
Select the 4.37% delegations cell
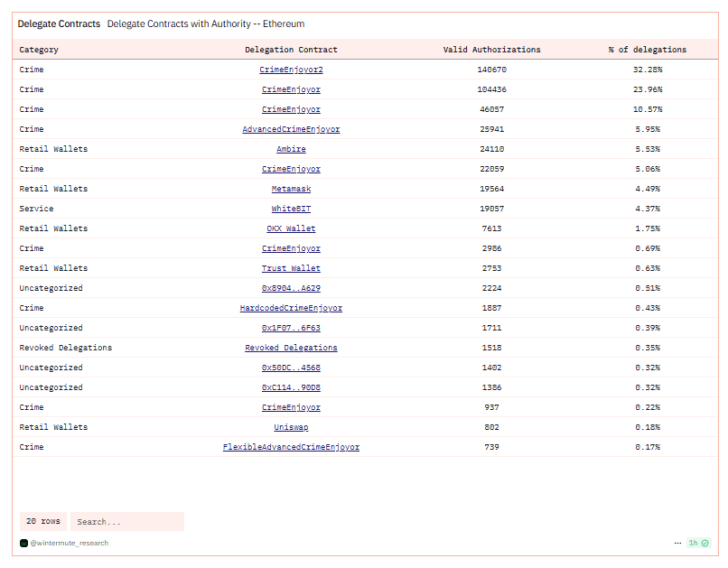pyautogui.click(x=648, y=209)
